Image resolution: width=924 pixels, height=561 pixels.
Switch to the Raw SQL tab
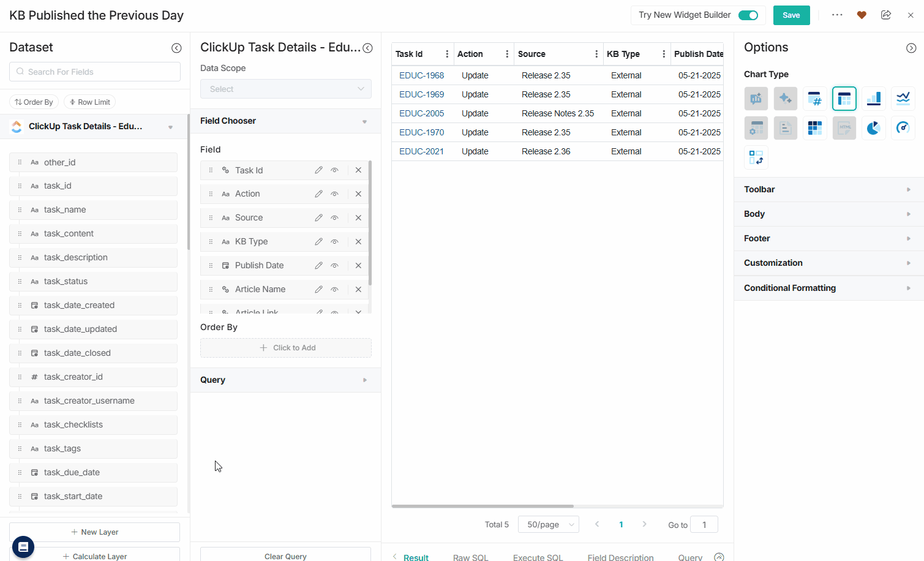click(x=470, y=557)
